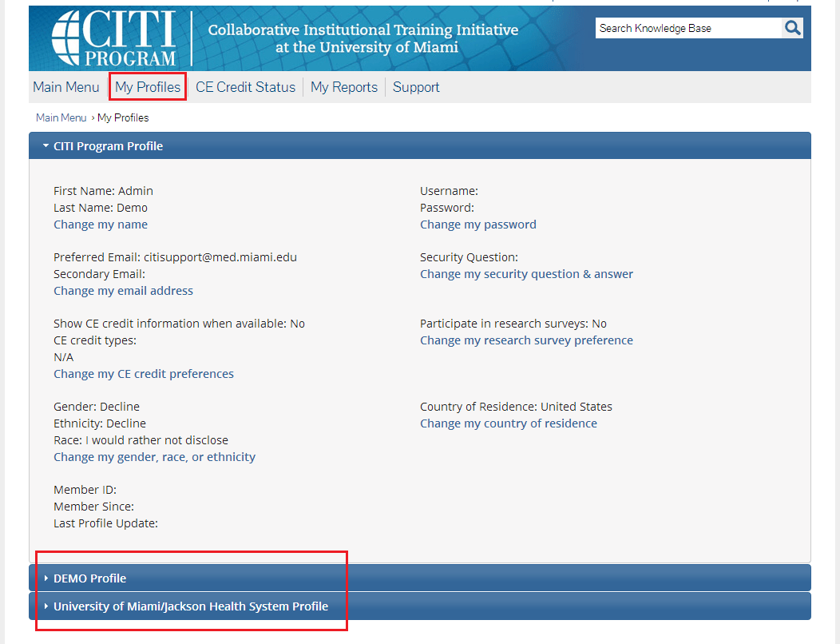Expand University of Miami/Jackson Health System Profile

click(x=190, y=606)
